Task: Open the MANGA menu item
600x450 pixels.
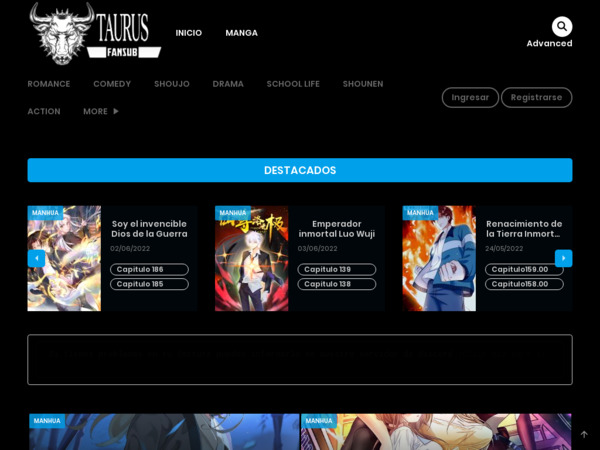Action: [241, 33]
